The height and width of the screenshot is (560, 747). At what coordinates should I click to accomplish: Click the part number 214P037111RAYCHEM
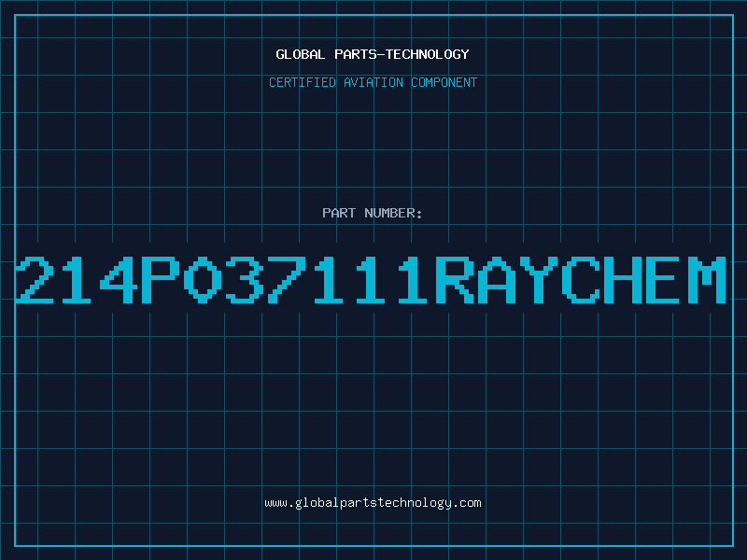[x=371, y=279]
